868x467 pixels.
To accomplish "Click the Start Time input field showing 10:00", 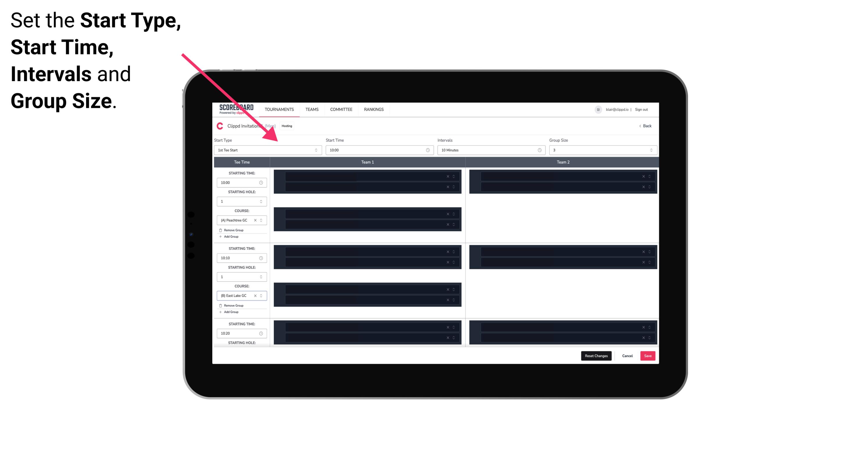I will [379, 150].
